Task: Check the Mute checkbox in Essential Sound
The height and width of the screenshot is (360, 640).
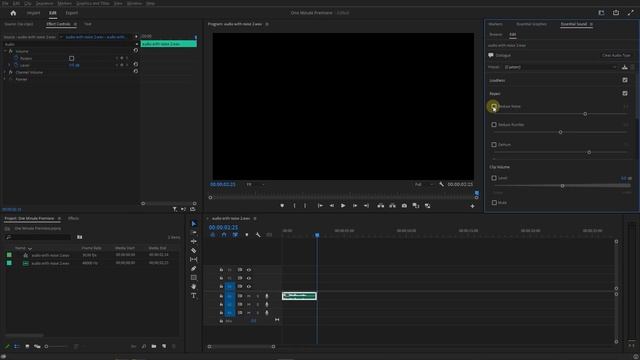Action: point(494,202)
